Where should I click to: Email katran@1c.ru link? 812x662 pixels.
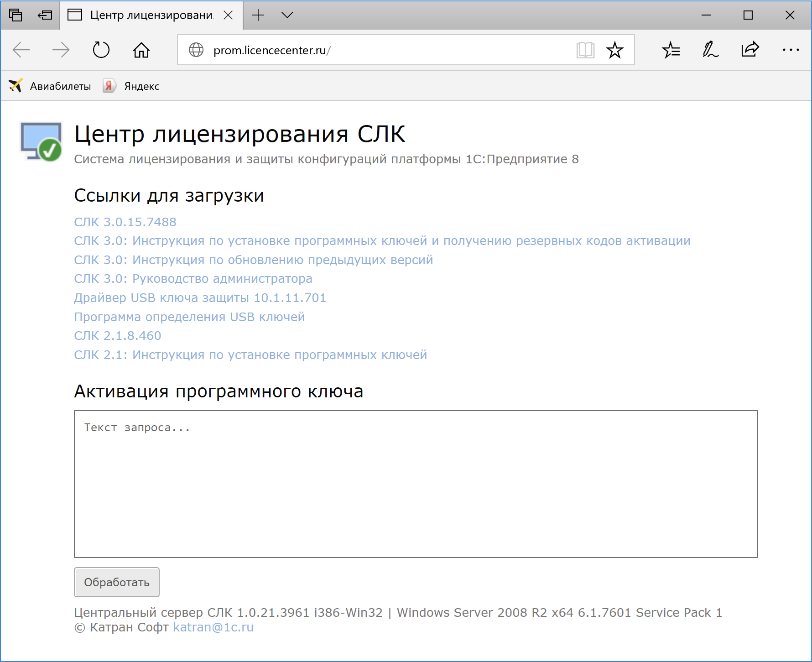(x=213, y=627)
